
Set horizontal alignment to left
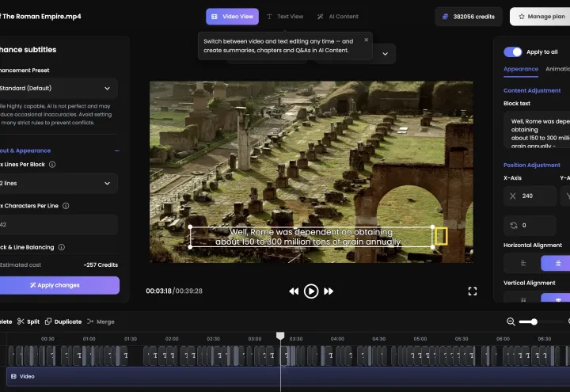(523, 263)
